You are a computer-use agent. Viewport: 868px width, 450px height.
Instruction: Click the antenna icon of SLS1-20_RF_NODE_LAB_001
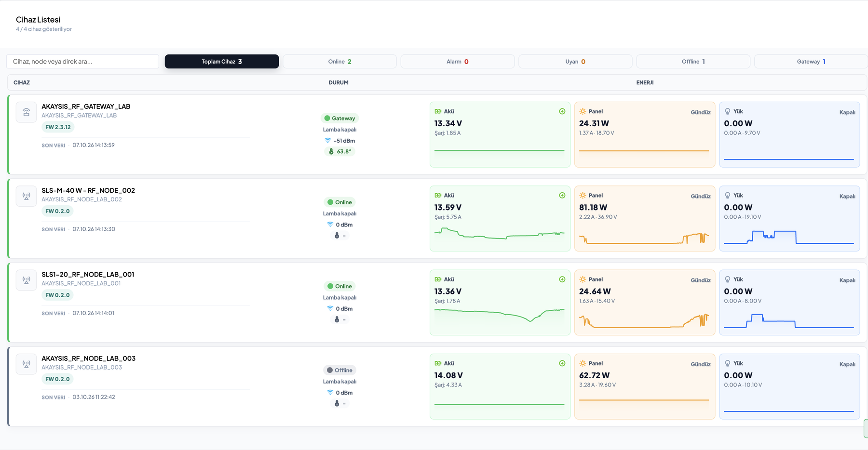(x=27, y=280)
